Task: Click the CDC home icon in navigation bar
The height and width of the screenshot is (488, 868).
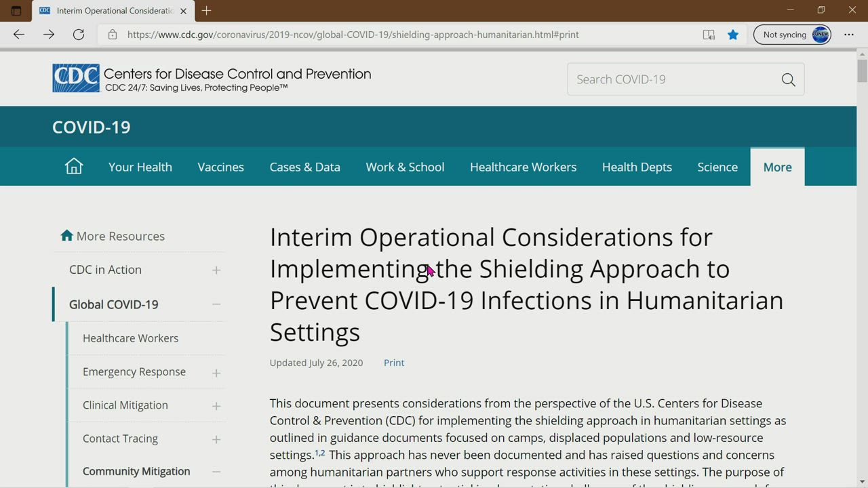Action: pos(73,167)
